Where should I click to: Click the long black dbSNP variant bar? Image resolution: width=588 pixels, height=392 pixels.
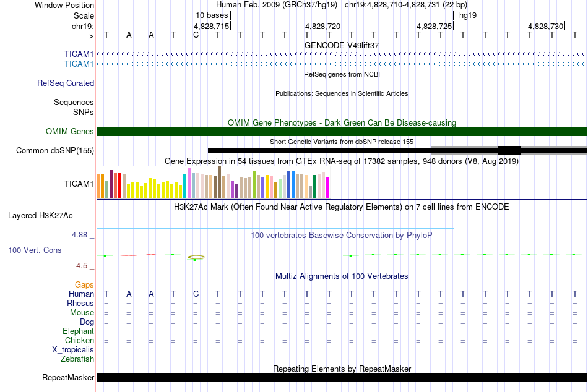point(319,151)
